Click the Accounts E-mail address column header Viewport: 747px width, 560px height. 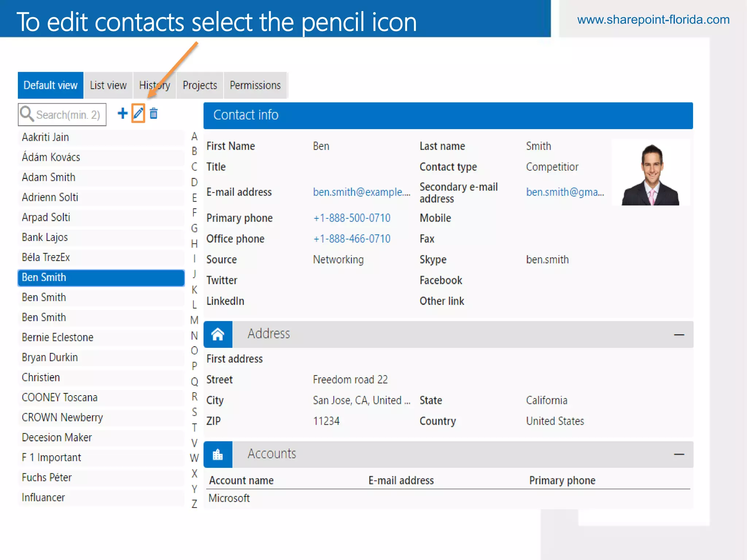click(x=401, y=481)
